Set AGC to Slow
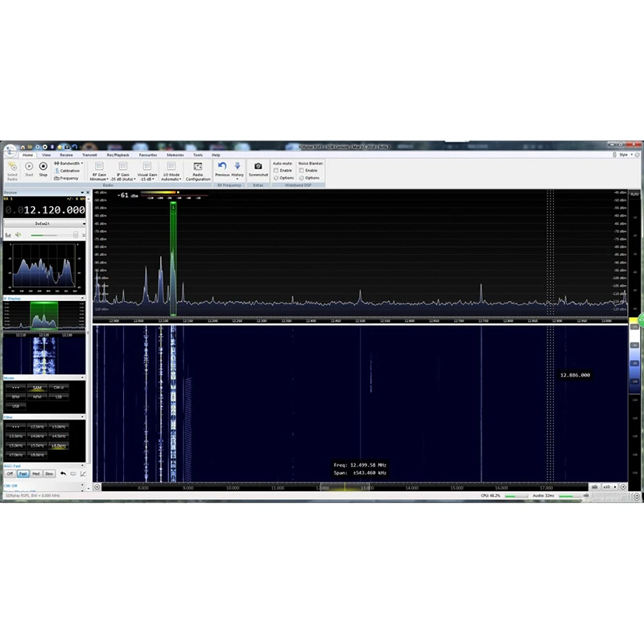The height and width of the screenshot is (644, 644). [x=49, y=473]
